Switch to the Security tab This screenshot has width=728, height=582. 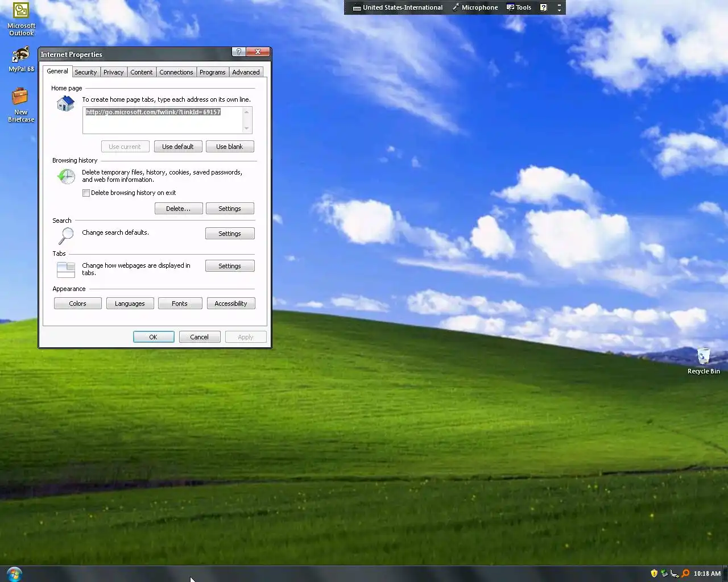click(x=85, y=72)
